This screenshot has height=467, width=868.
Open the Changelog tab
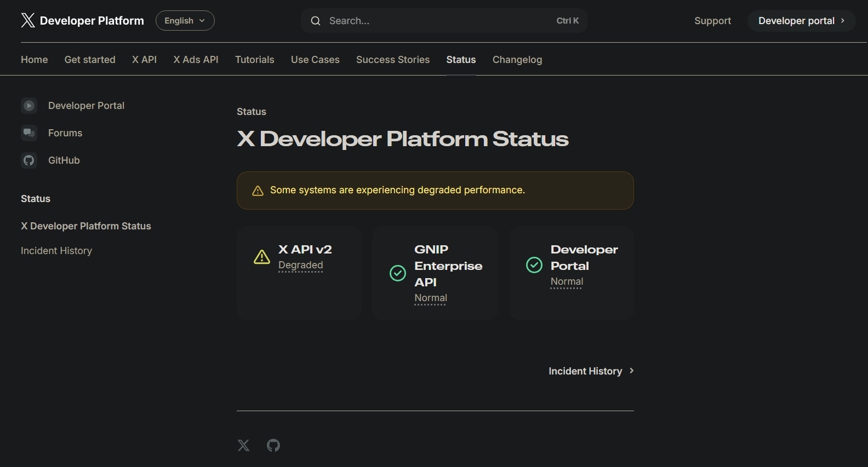[x=517, y=60]
